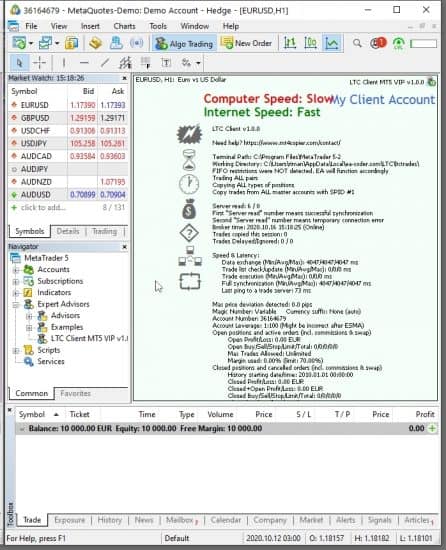446x550 pixels.
Task: Select EURUSD row in Market Watch
Action: [68, 105]
